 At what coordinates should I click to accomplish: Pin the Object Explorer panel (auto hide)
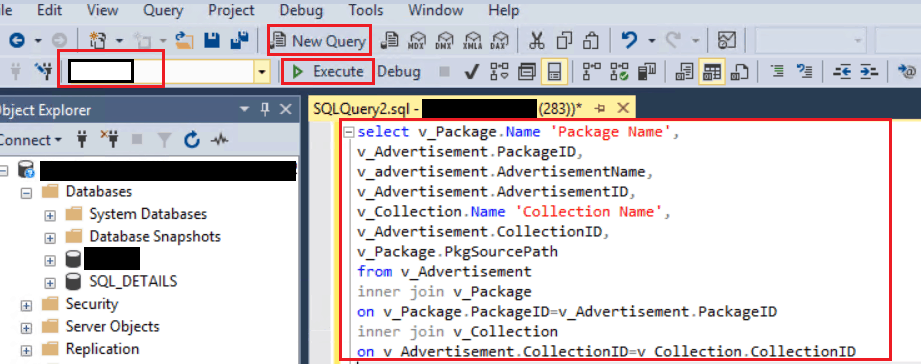point(265,109)
